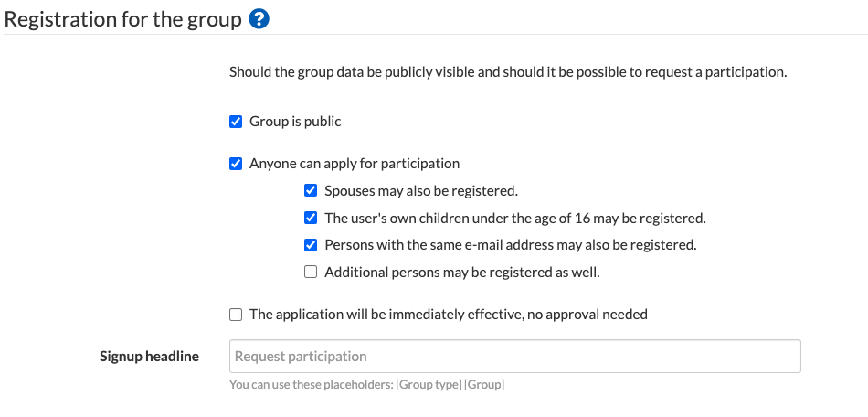
Task: Open help for Registration for the group
Action: point(259,20)
